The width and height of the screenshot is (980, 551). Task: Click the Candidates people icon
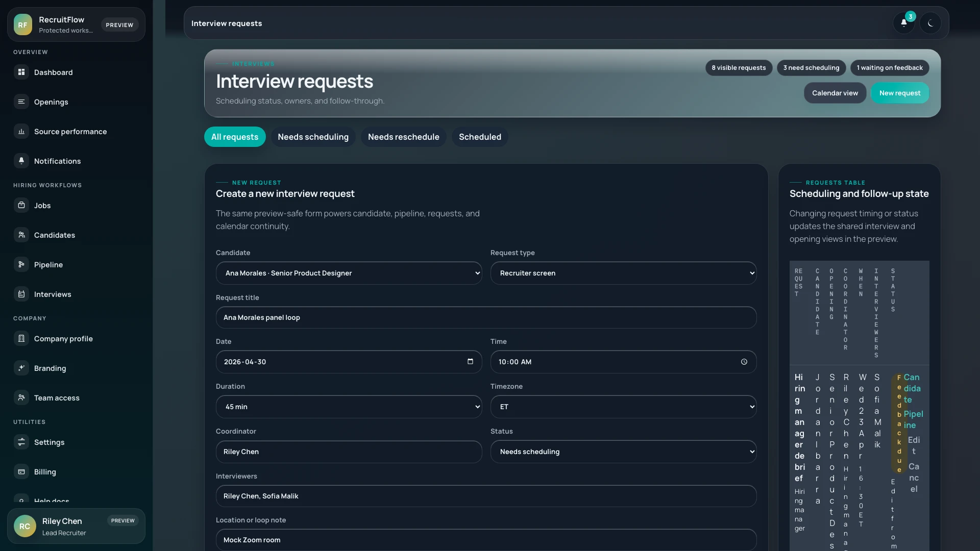(x=21, y=235)
